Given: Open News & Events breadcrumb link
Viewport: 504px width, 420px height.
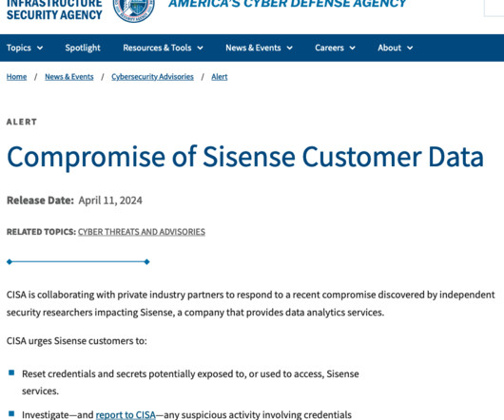Looking at the screenshot, I should (69, 77).
